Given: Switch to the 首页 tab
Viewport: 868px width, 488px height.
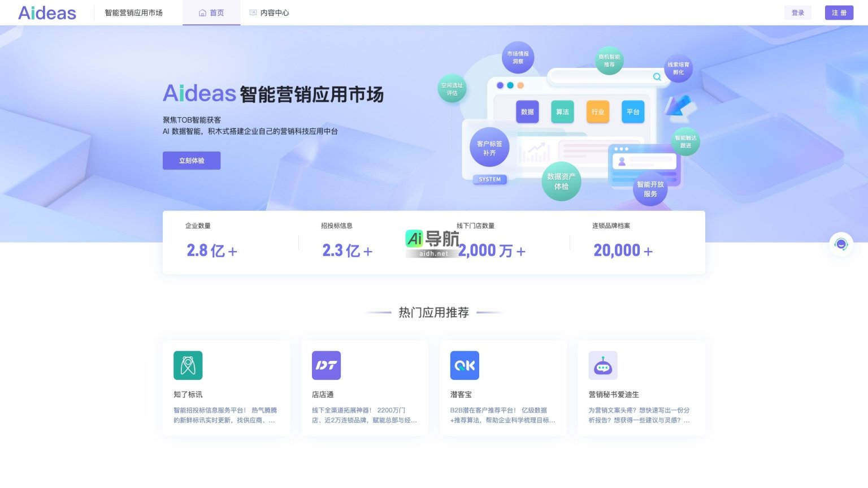Looking at the screenshot, I should (211, 12).
